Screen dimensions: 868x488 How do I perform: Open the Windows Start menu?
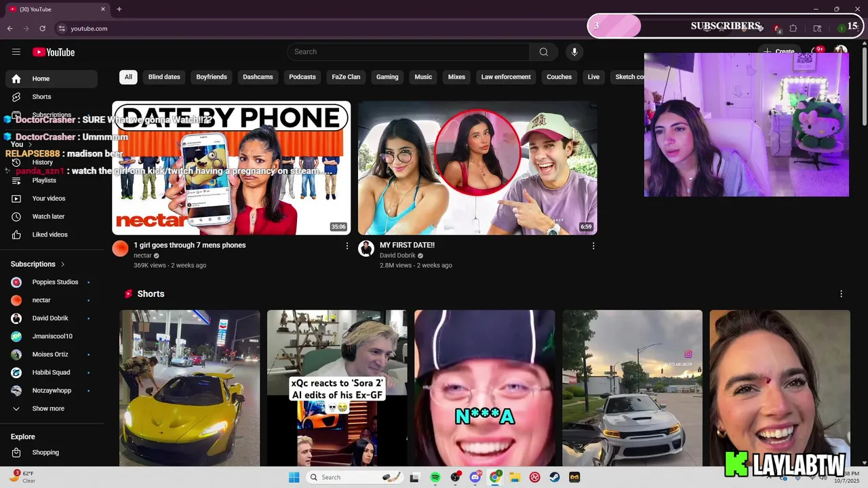(x=294, y=477)
